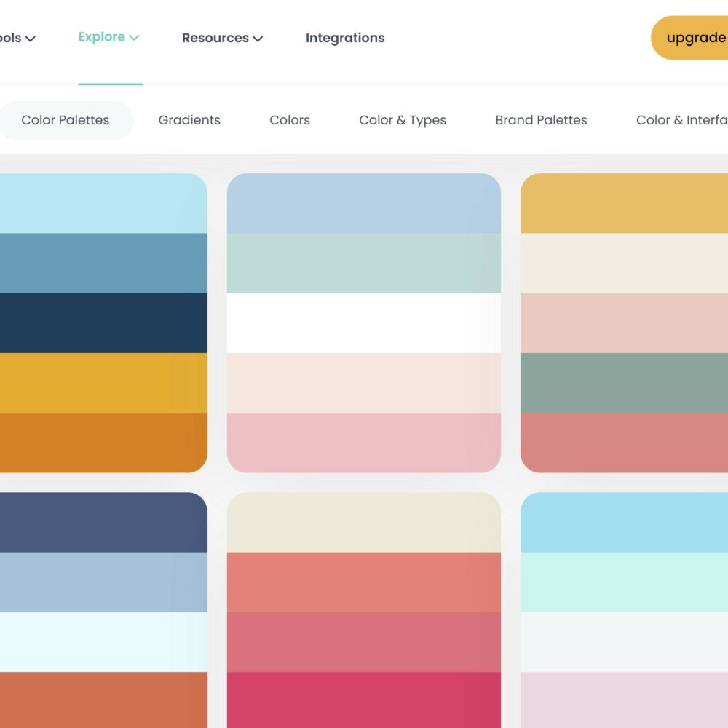The image size is (728, 728).
Task: Select the Integrations menu item
Action: pos(344,38)
